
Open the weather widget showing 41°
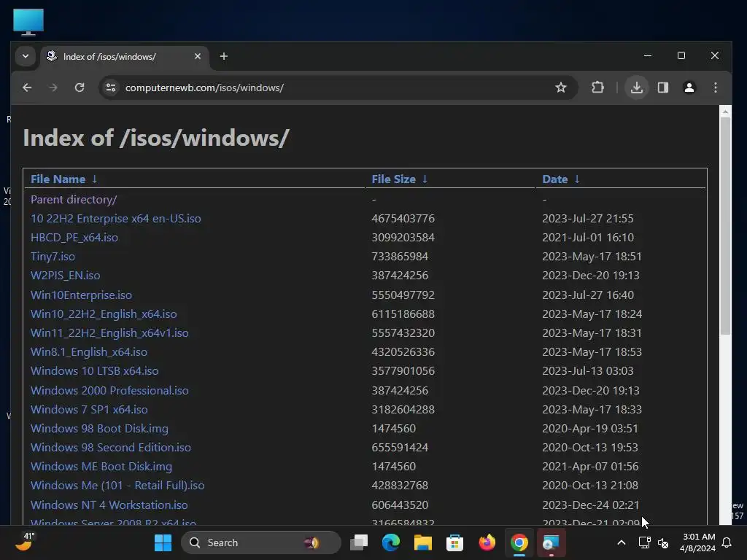point(26,542)
